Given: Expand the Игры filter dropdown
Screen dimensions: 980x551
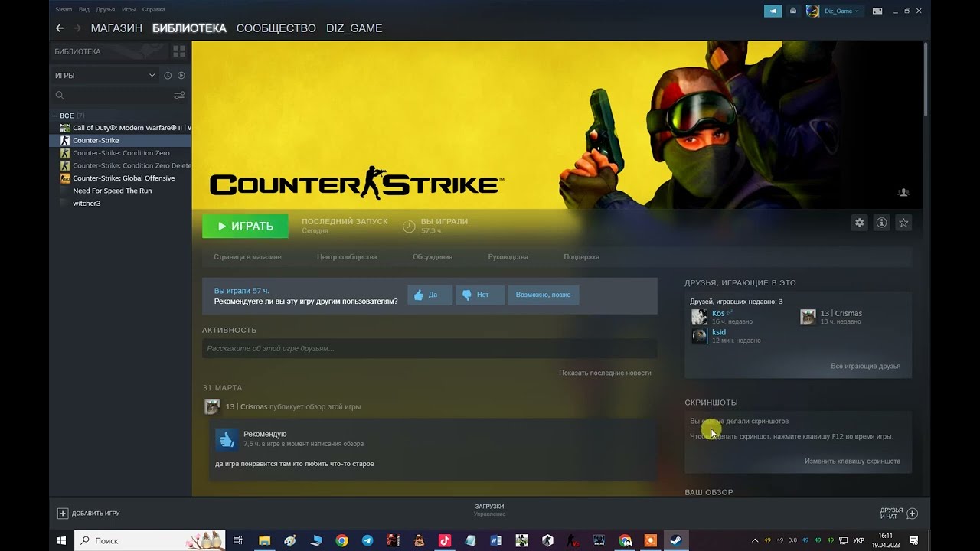Looking at the screenshot, I should tap(105, 75).
